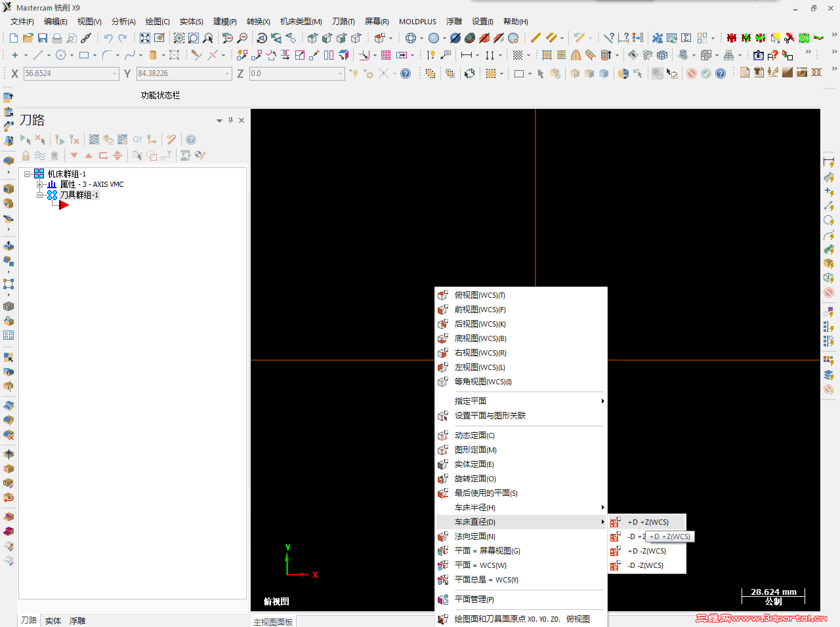Click the 主视图面板 status bar label
The height and width of the screenshot is (627, 840).
tap(273, 622)
